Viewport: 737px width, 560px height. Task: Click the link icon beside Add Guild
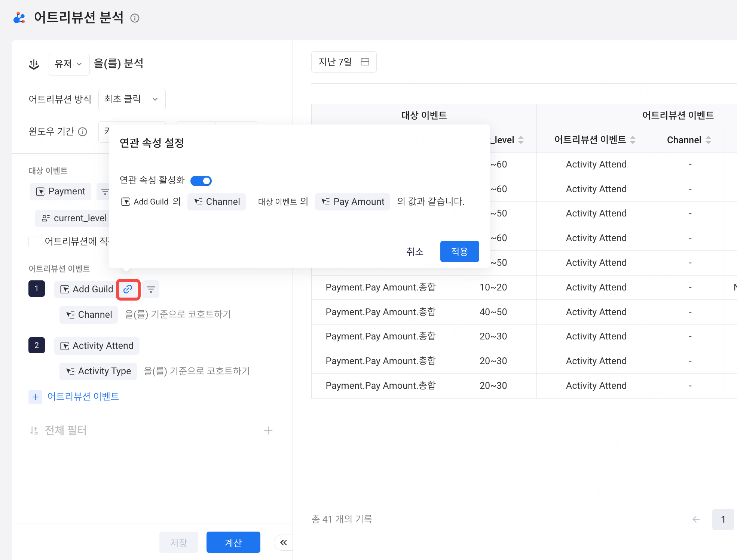click(128, 289)
